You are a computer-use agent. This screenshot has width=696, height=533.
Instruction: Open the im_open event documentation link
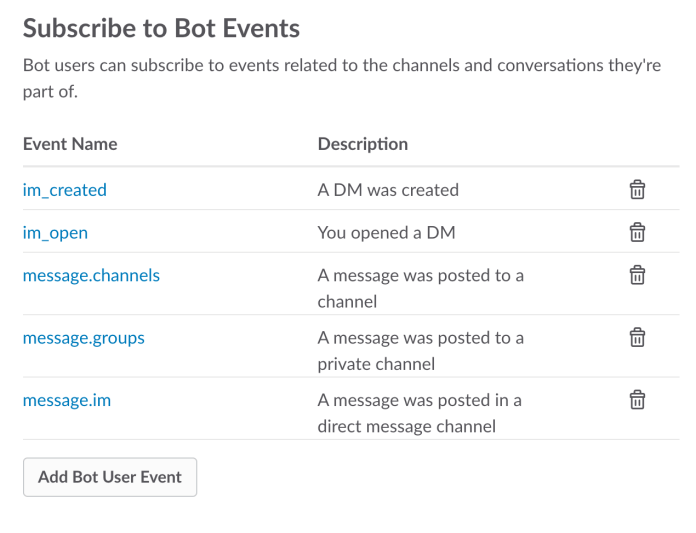pyautogui.click(x=55, y=233)
